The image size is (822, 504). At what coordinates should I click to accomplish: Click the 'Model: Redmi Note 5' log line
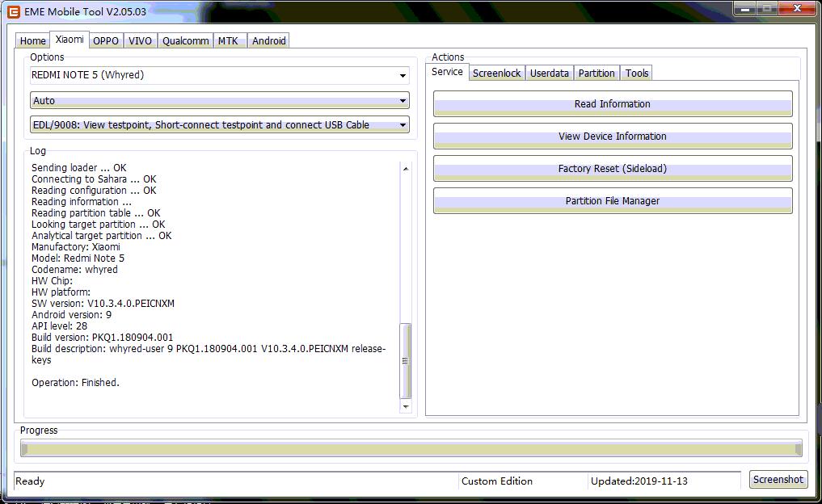pyautogui.click(x=78, y=258)
